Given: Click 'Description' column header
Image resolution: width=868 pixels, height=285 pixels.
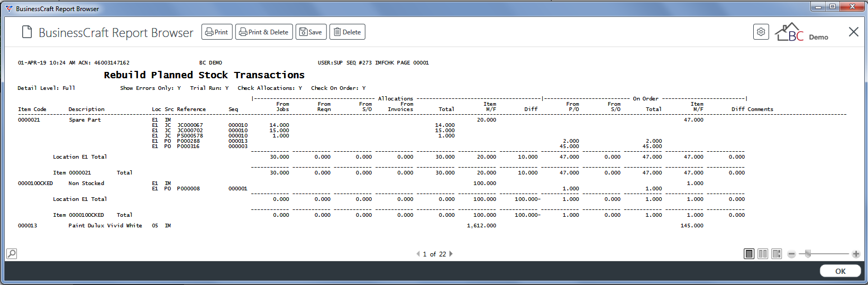Looking at the screenshot, I should 86,109.
